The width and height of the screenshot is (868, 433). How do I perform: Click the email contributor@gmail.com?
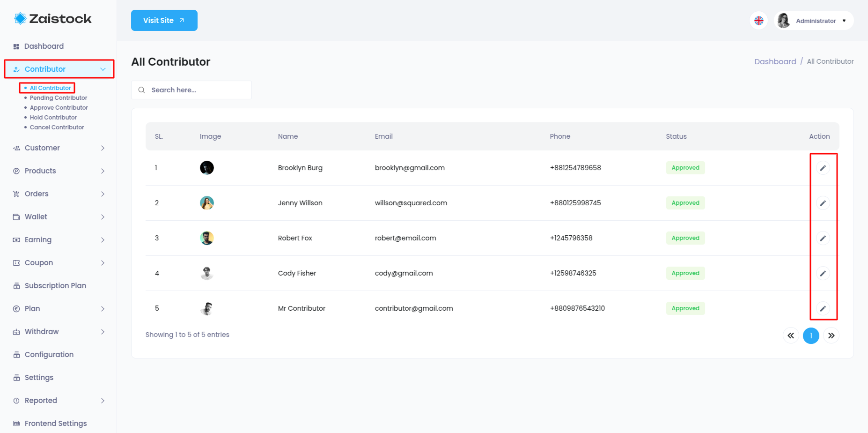click(x=414, y=308)
